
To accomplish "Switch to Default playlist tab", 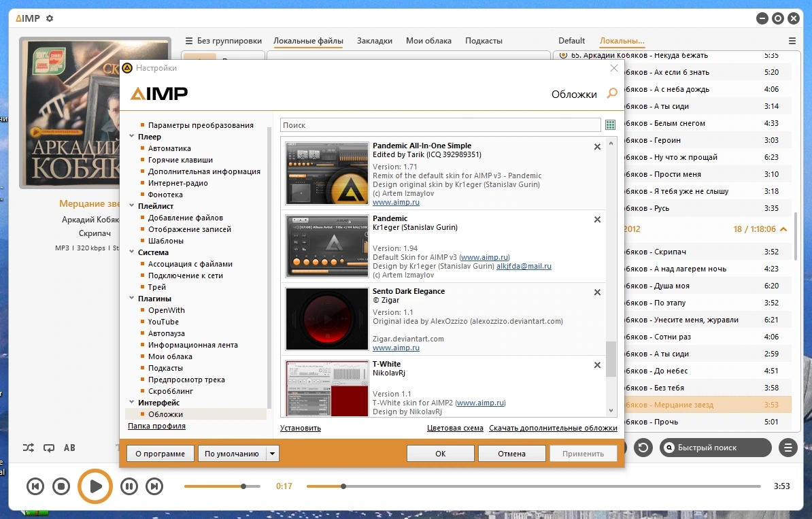I will [x=571, y=41].
